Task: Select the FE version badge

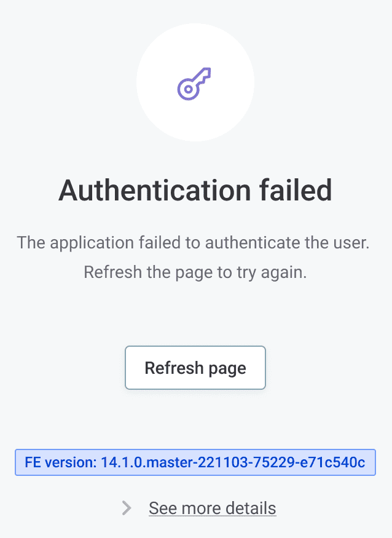Action: [195, 462]
